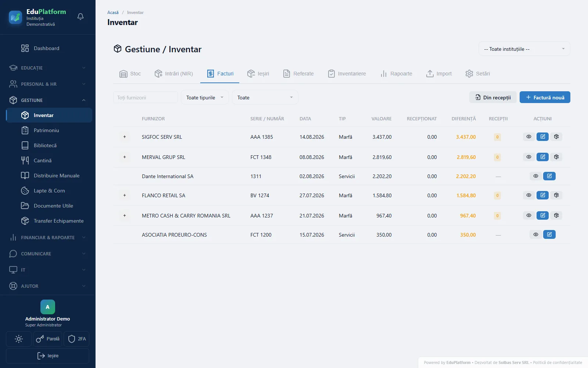View the SIGFOC SERV SRL invoice details
This screenshot has height=368, width=588.
(x=529, y=137)
